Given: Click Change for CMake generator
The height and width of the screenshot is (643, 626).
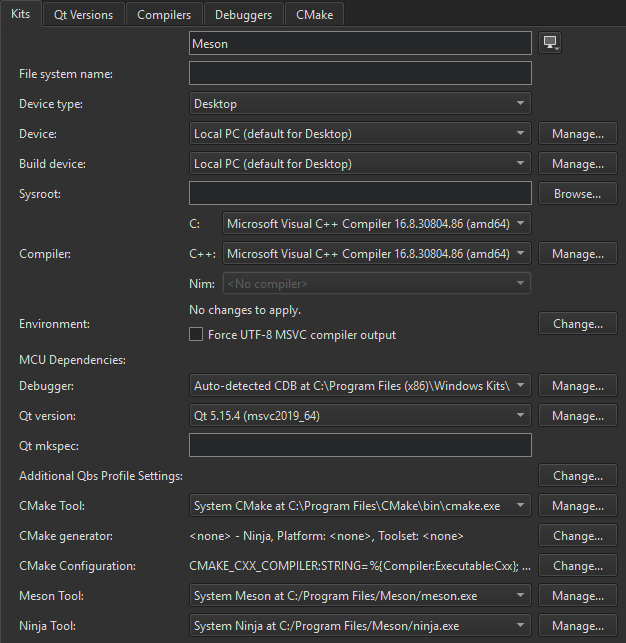Looking at the screenshot, I should [x=577, y=536].
